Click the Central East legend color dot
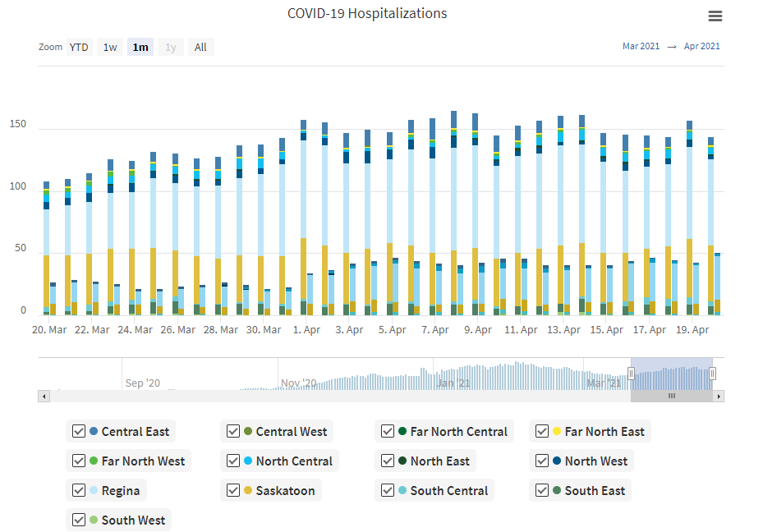 click(94, 431)
